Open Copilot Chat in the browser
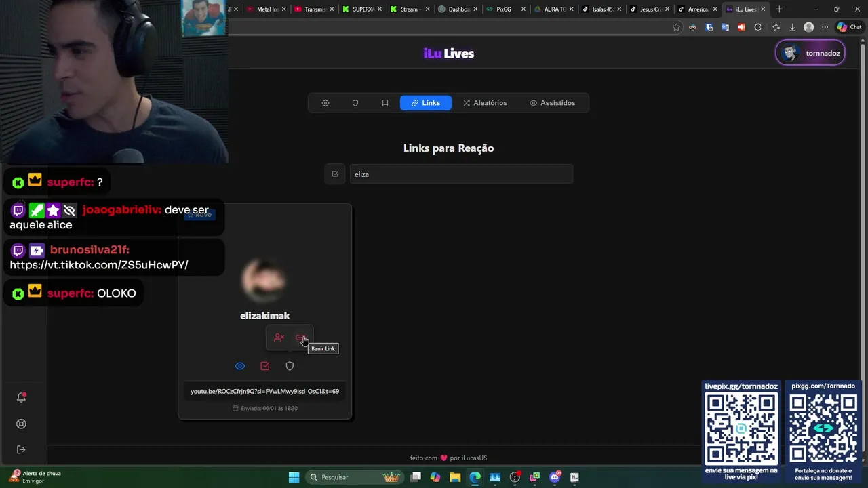The image size is (868, 488). point(851,27)
